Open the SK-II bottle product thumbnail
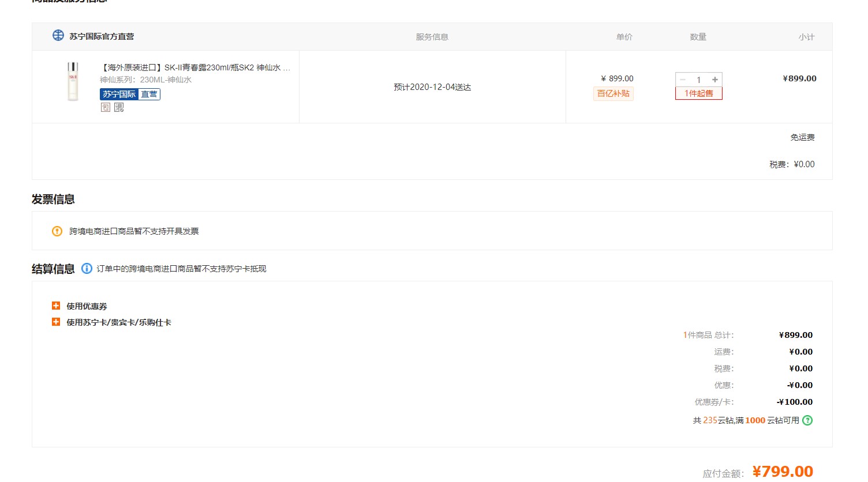The height and width of the screenshot is (482, 868). click(73, 81)
